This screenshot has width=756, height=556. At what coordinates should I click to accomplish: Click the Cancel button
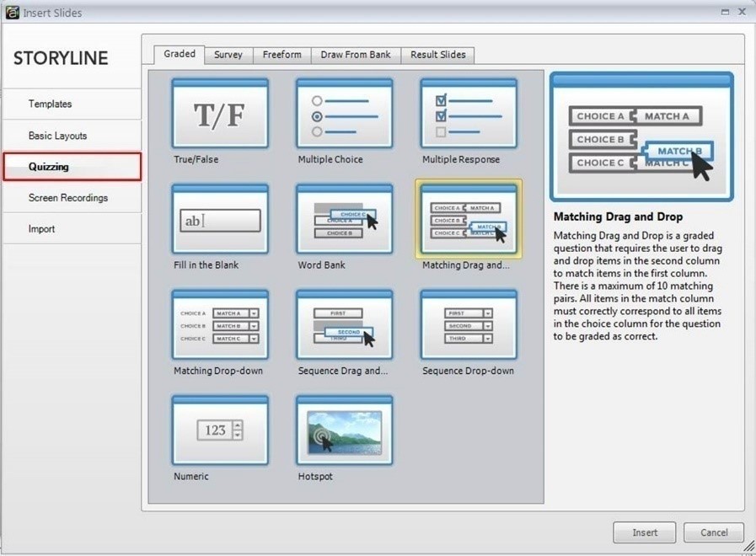coord(714,532)
